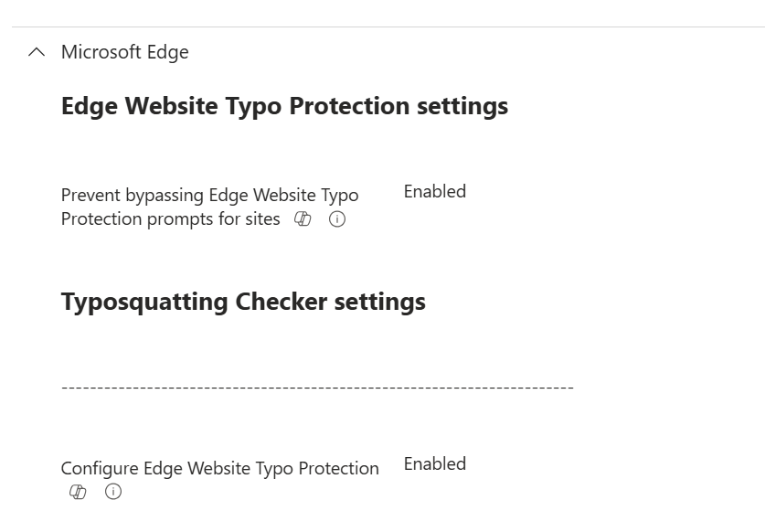Viewport: 765px width, 532px height.
Task: Collapse the Microsoft Edge section chevron
Action: point(37,53)
